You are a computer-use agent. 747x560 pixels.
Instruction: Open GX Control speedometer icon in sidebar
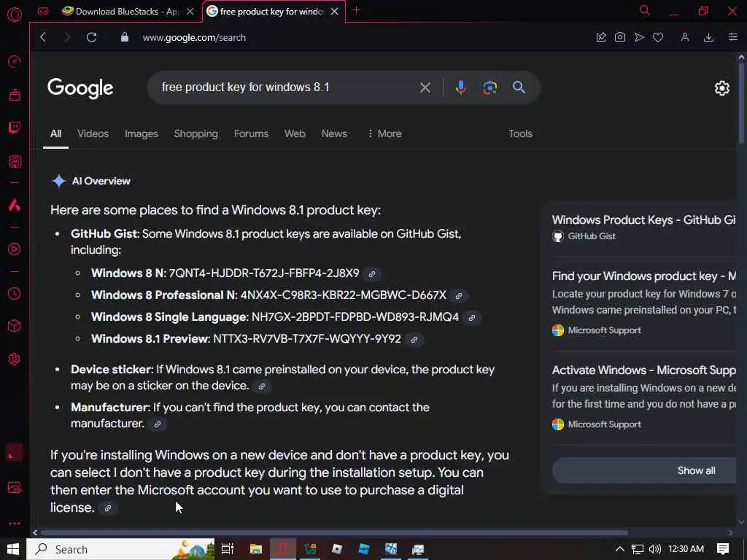(x=15, y=61)
